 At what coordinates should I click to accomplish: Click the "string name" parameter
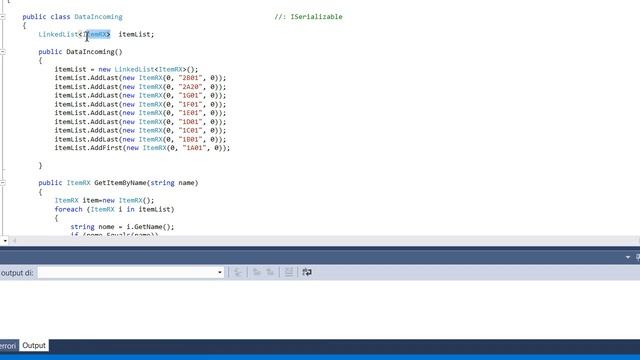click(172, 183)
